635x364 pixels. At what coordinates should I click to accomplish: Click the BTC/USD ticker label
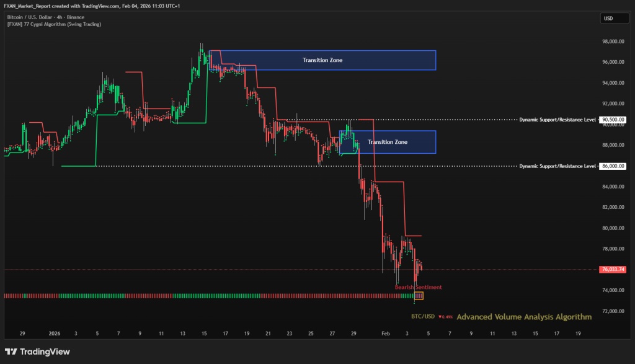click(422, 317)
